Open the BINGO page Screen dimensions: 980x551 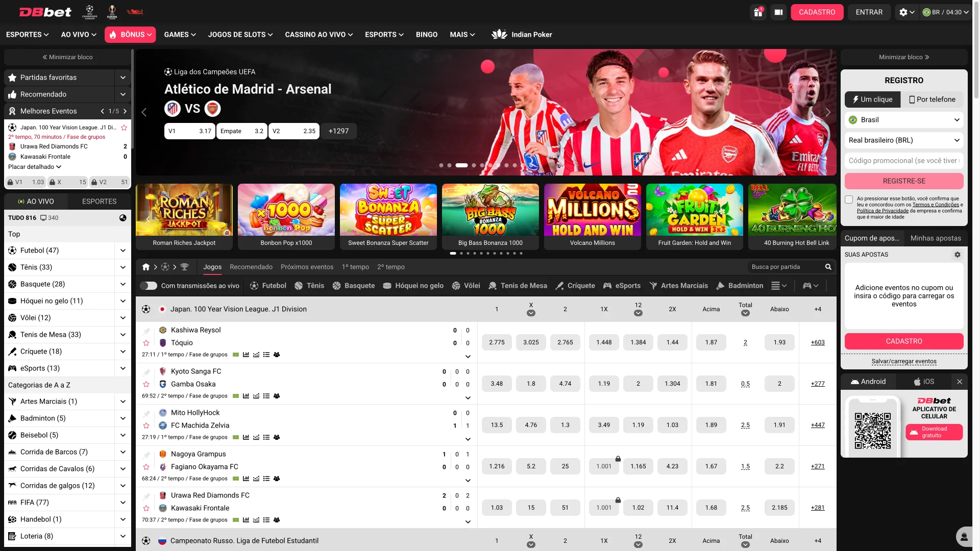click(x=427, y=35)
